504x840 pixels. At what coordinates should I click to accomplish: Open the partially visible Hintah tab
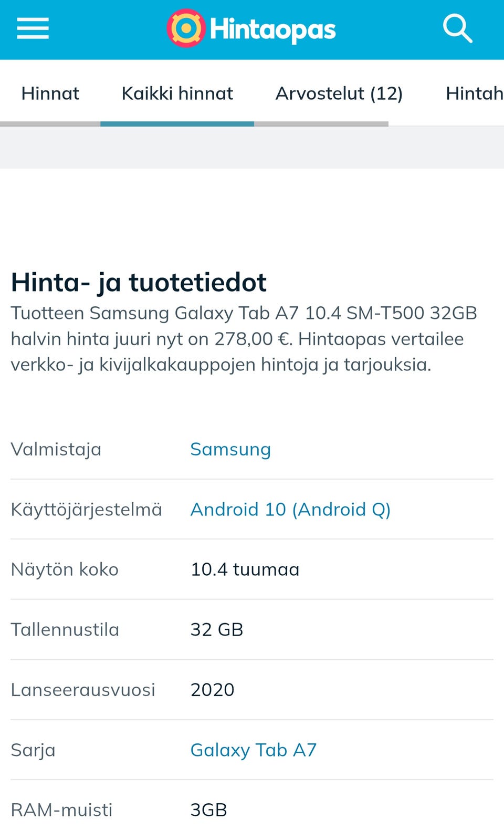tap(474, 94)
